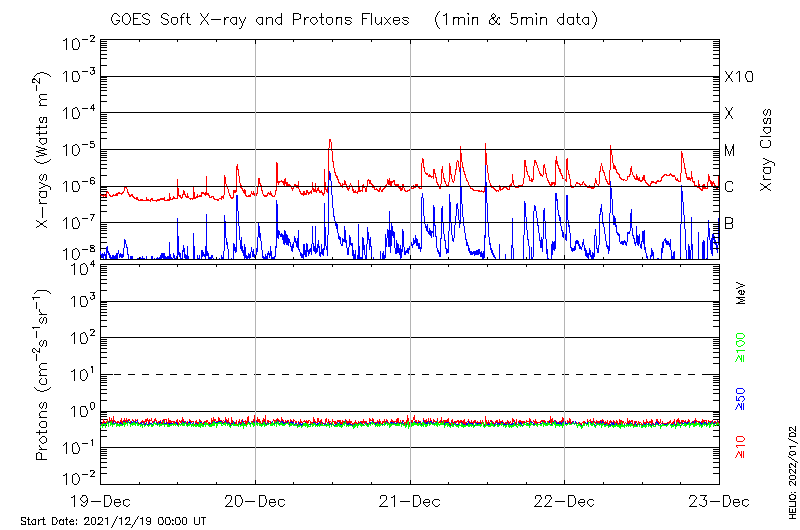The image size is (800, 530).
Task: Click the 'Xray Class' label on the right
Action: coord(767,150)
